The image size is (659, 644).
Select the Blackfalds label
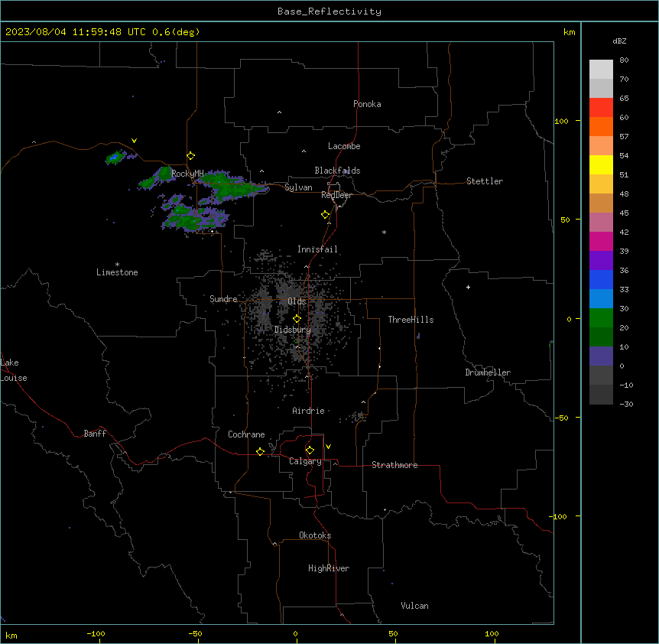click(x=337, y=171)
